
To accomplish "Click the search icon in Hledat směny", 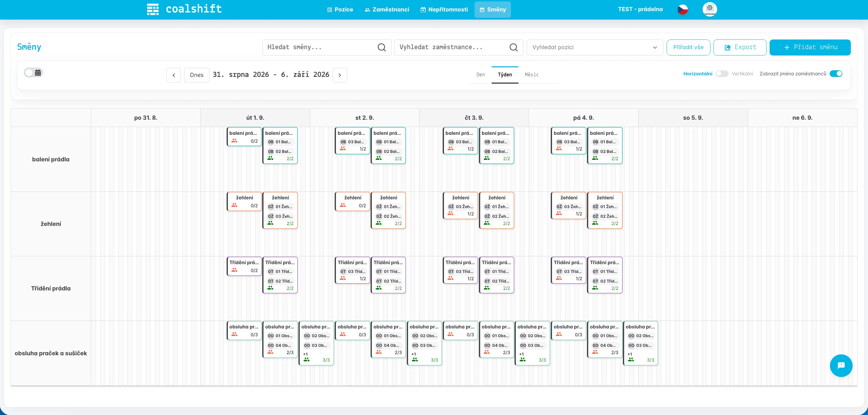I will (x=381, y=47).
